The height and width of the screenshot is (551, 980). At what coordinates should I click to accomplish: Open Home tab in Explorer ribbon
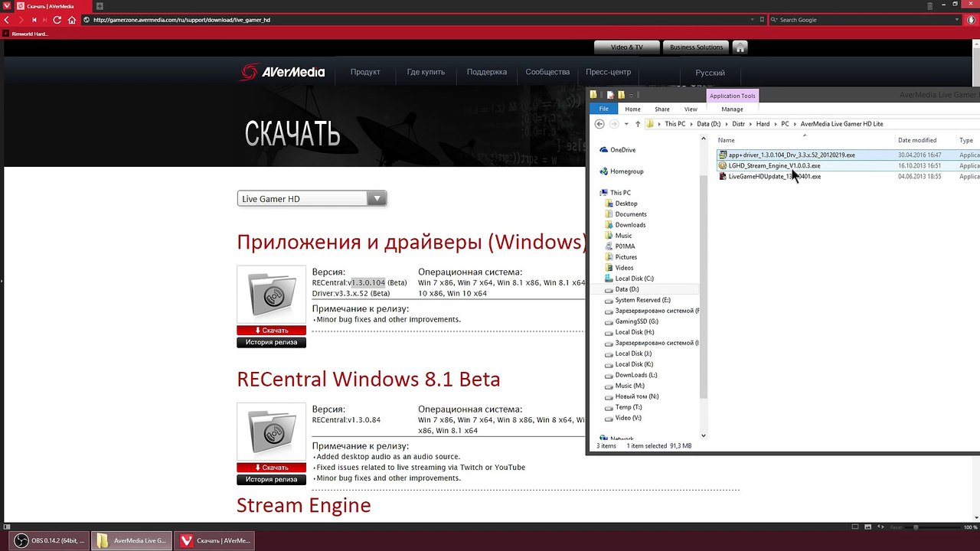632,109
